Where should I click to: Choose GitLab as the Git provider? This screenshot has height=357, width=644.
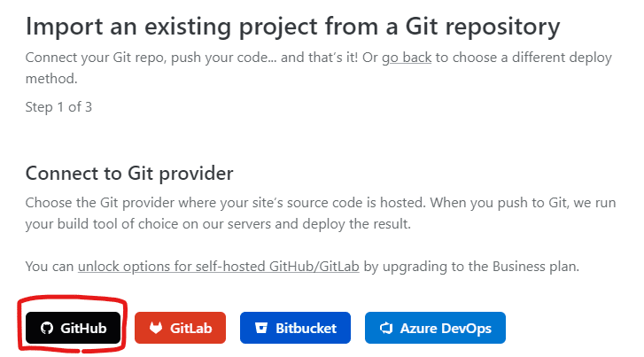(181, 328)
